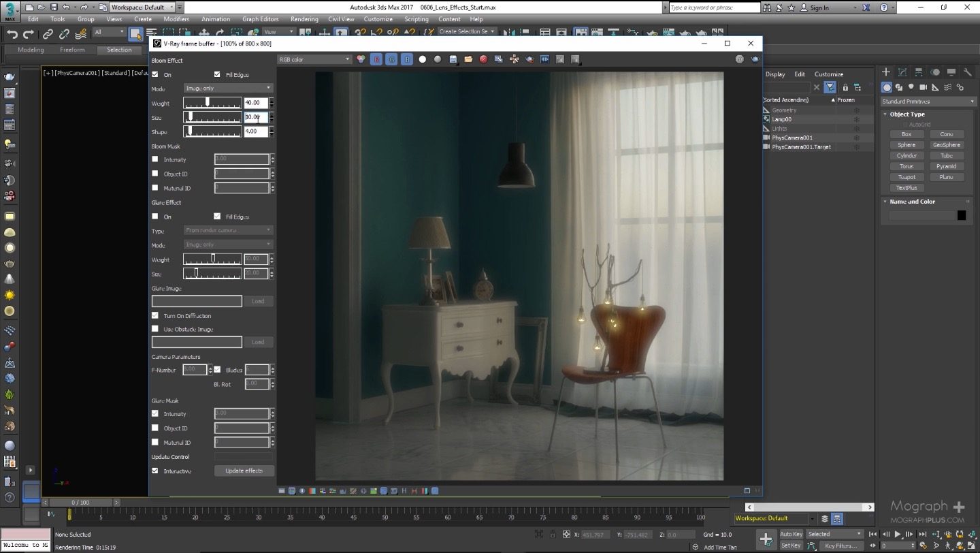This screenshot has height=553, width=980.
Task: Open the load image folder icon in frame buffer
Action: [468, 59]
